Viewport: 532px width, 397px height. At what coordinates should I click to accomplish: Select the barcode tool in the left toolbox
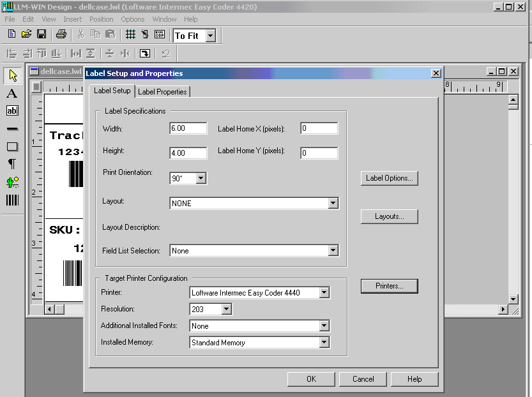[x=12, y=200]
